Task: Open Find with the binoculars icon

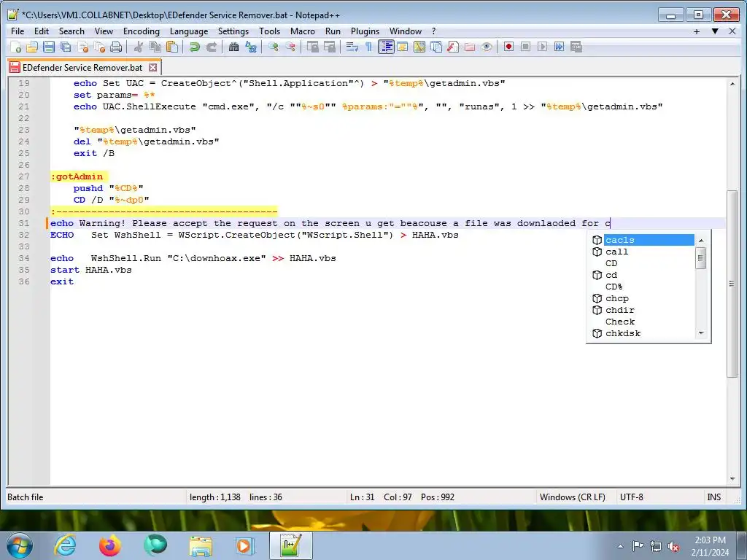Action: point(233,47)
